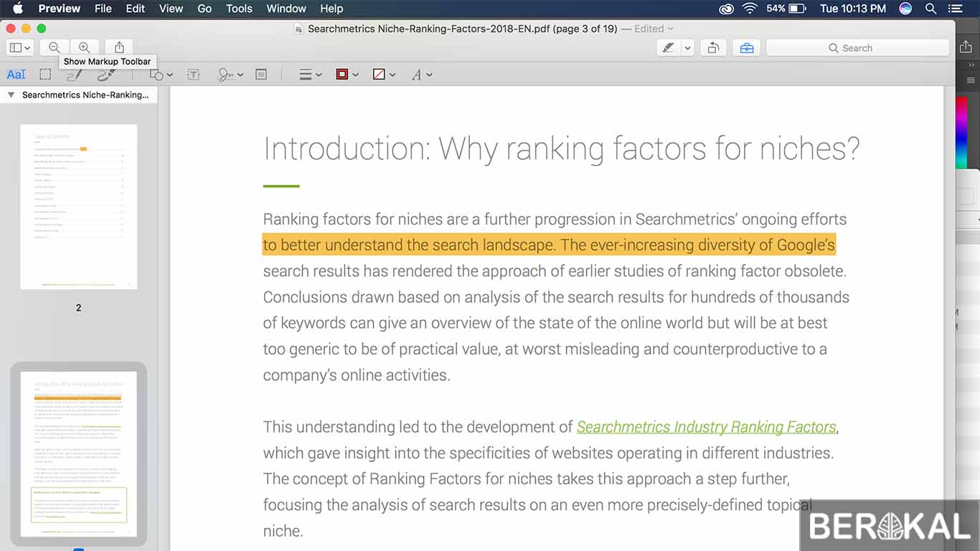Open the File menu

tap(103, 9)
